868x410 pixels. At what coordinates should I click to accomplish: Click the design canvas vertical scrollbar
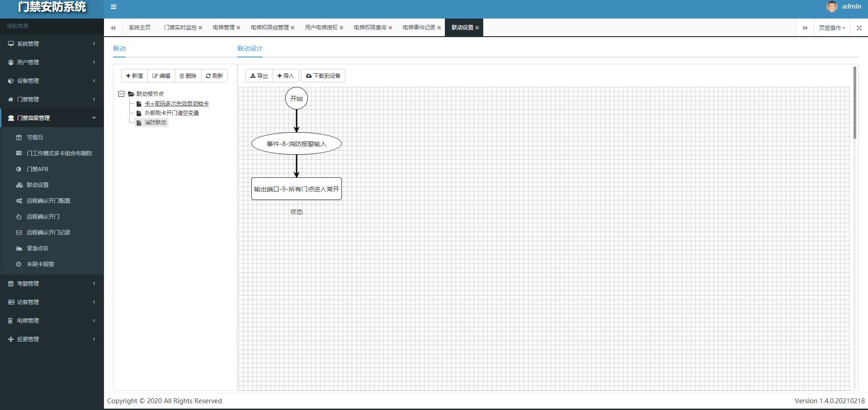854,103
